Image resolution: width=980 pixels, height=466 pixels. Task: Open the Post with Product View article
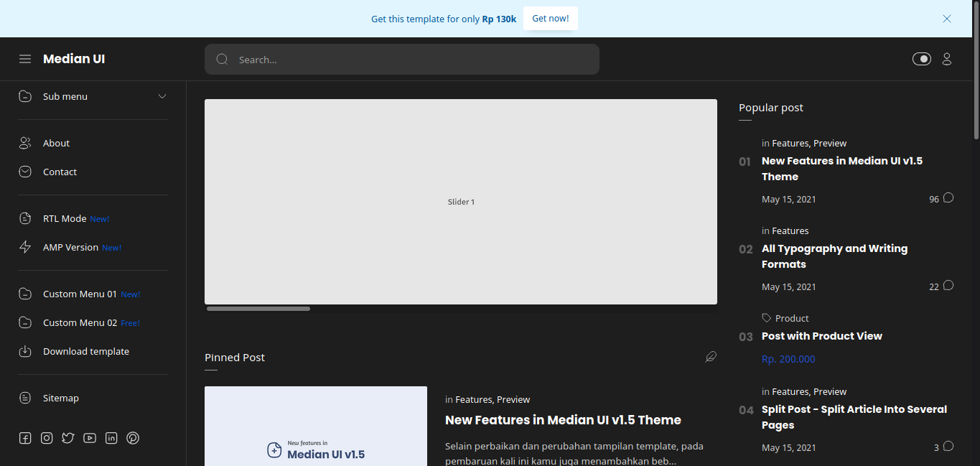click(821, 336)
